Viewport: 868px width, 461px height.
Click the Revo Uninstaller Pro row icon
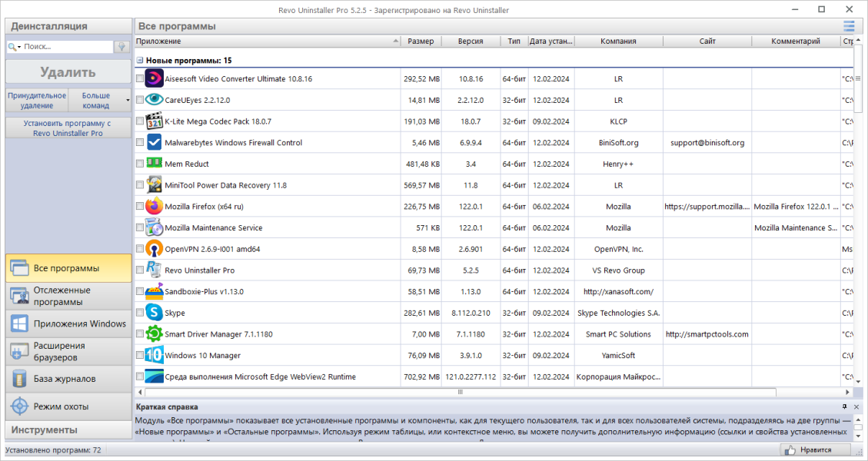click(154, 270)
